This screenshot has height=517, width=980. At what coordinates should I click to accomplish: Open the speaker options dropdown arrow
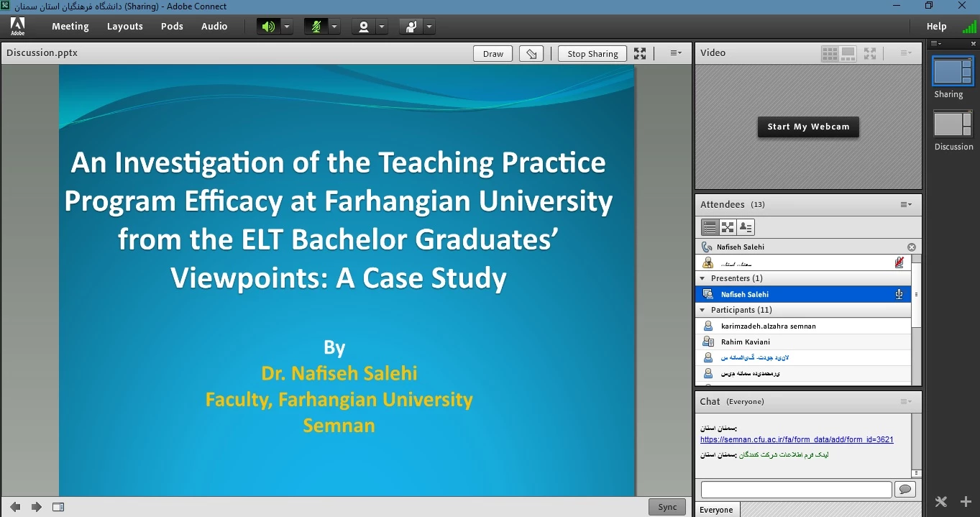(287, 27)
